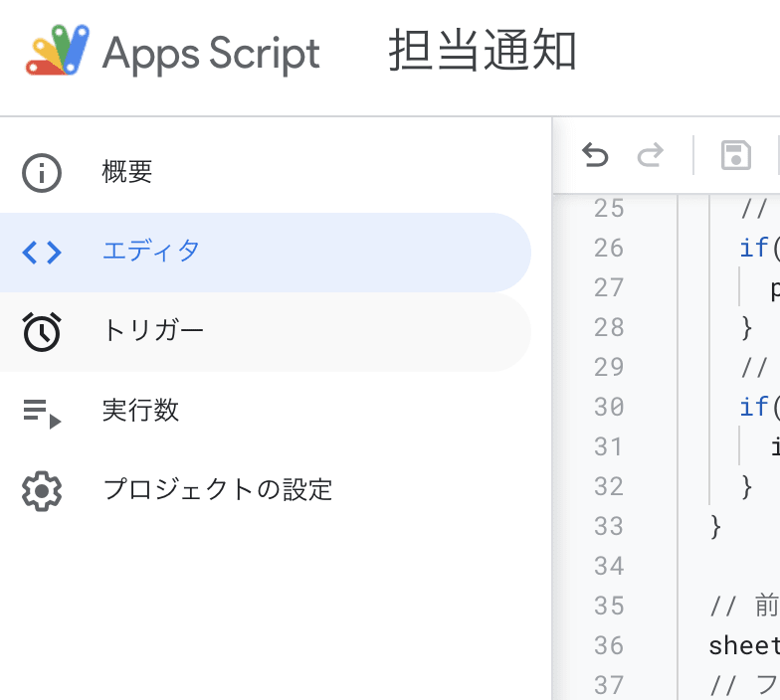The height and width of the screenshot is (700, 780).
Task: Save the project with the floppy icon
Action: (735, 155)
